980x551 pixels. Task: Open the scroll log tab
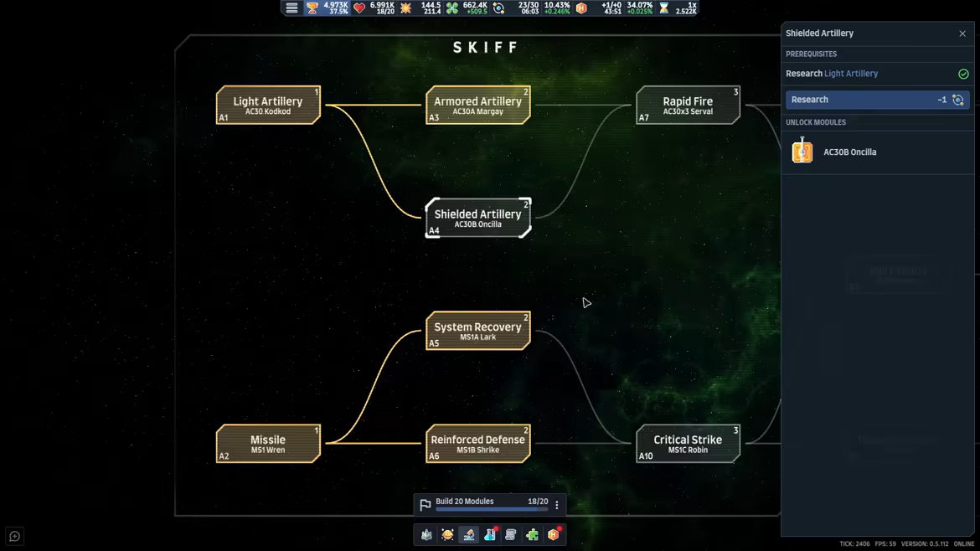pyautogui.click(x=511, y=535)
